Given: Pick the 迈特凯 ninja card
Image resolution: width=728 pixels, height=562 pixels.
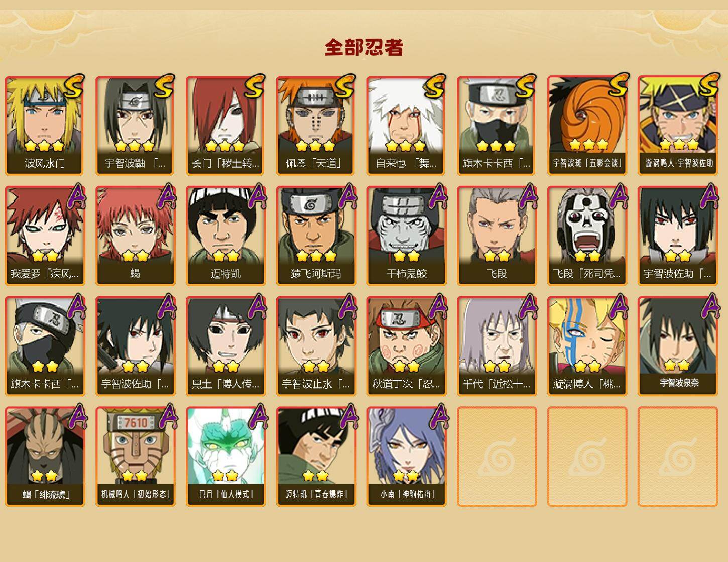Looking at the screenshot, I should [x=225, y=236].
